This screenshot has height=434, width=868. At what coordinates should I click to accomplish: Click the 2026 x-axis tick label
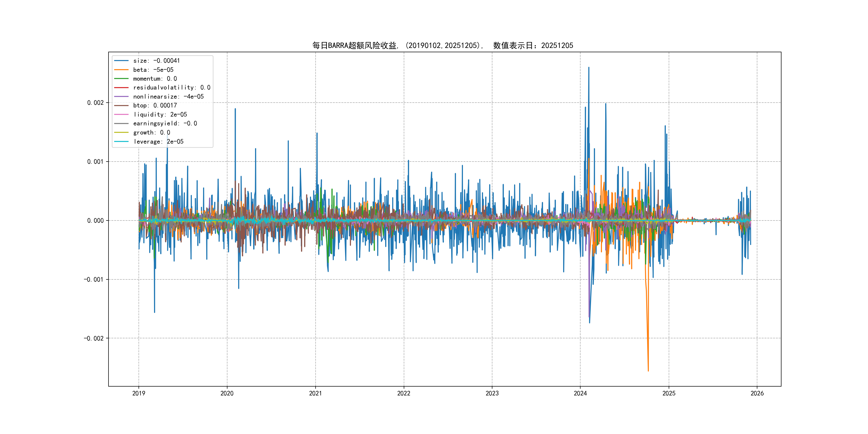click(757, 393)
